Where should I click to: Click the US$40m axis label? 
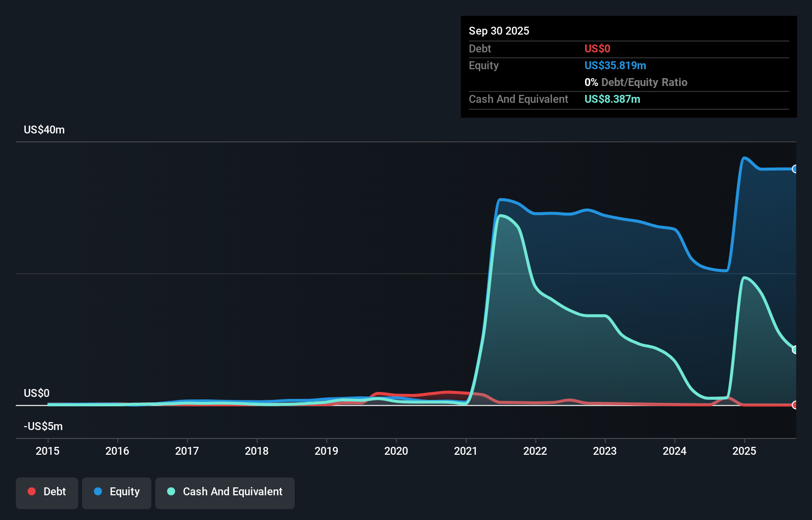tap(44, 130)
